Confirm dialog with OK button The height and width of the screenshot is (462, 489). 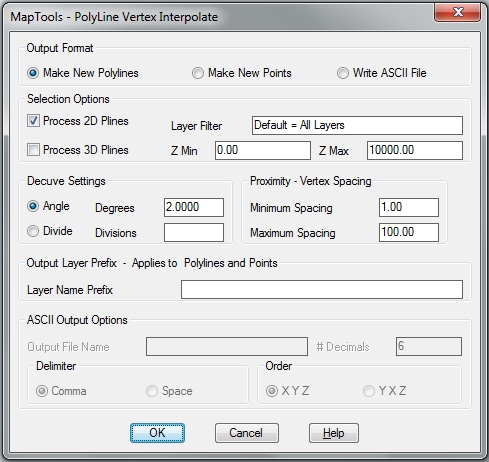[157, 433]
